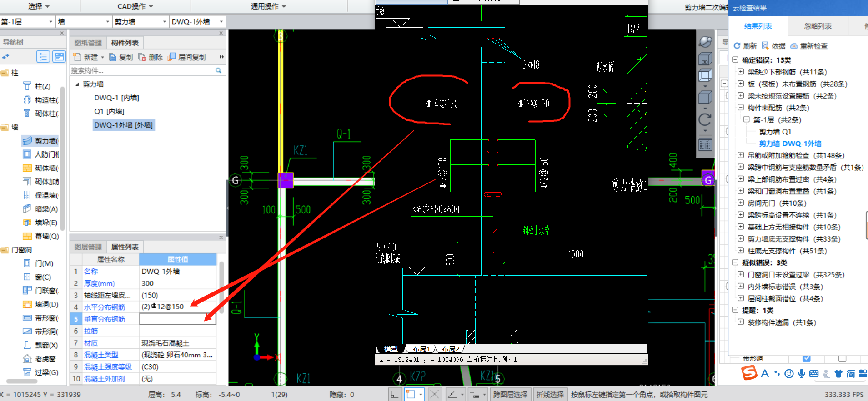
Task: Select the wireframe box view icon
Action: [705, 75]
